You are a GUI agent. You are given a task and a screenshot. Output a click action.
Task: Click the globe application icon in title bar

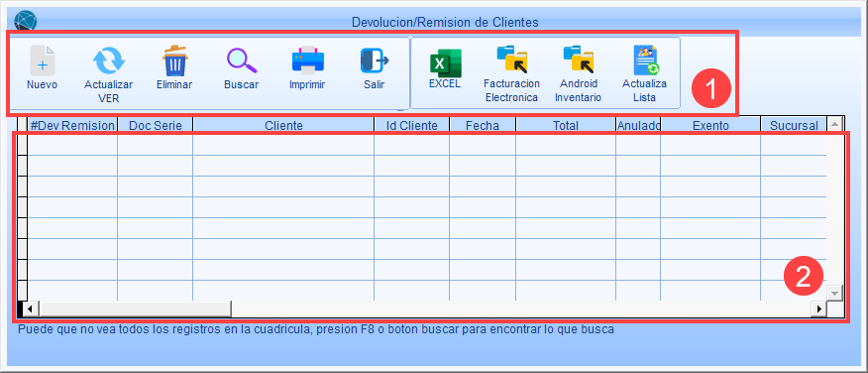point(26,21)
